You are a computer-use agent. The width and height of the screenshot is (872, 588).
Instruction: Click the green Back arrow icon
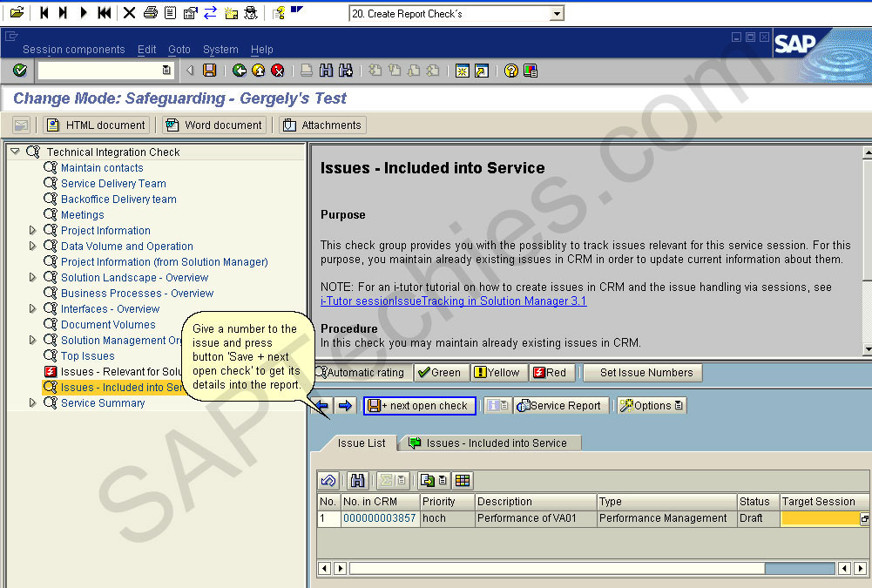pyautogui.click(x=240, y=71)
